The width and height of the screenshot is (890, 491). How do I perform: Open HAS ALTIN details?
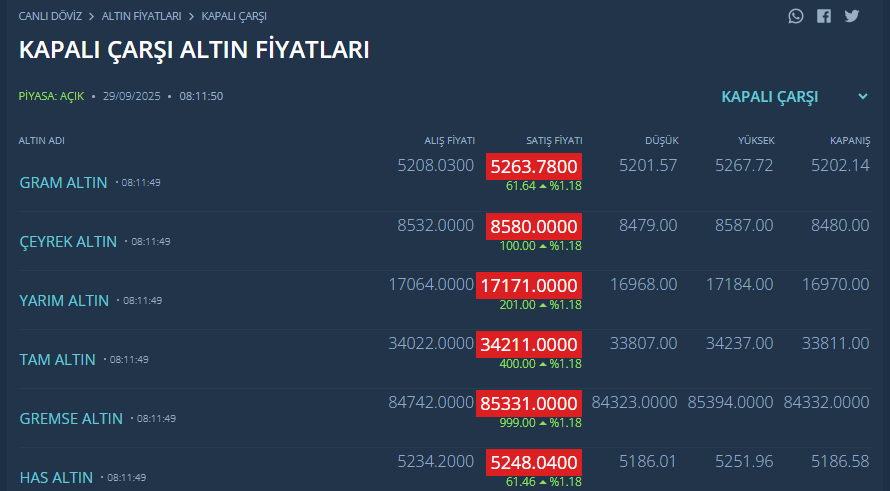56,478
